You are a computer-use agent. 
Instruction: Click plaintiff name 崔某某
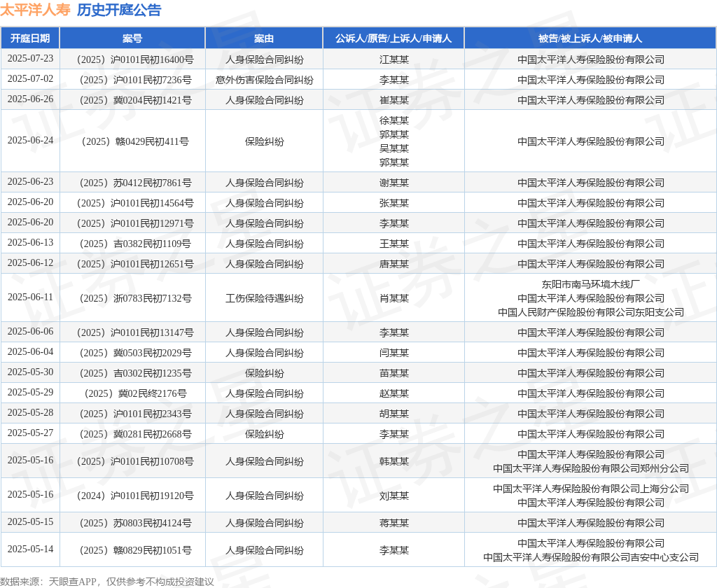click(x=394, y=100)
